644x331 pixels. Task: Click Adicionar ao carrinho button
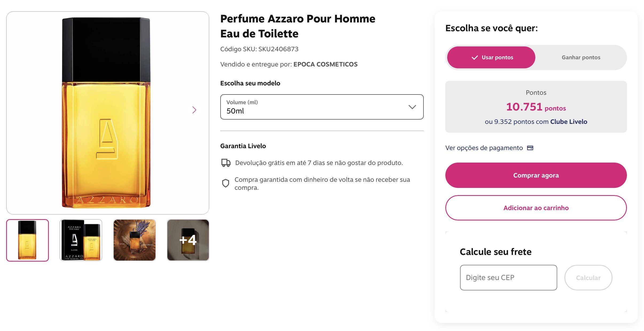pos(536,208)
